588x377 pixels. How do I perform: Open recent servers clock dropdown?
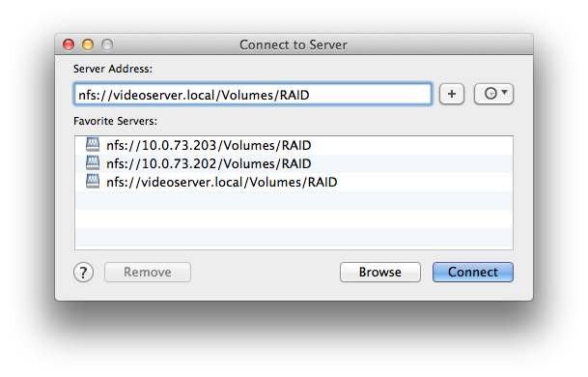[x=493, y=94]
